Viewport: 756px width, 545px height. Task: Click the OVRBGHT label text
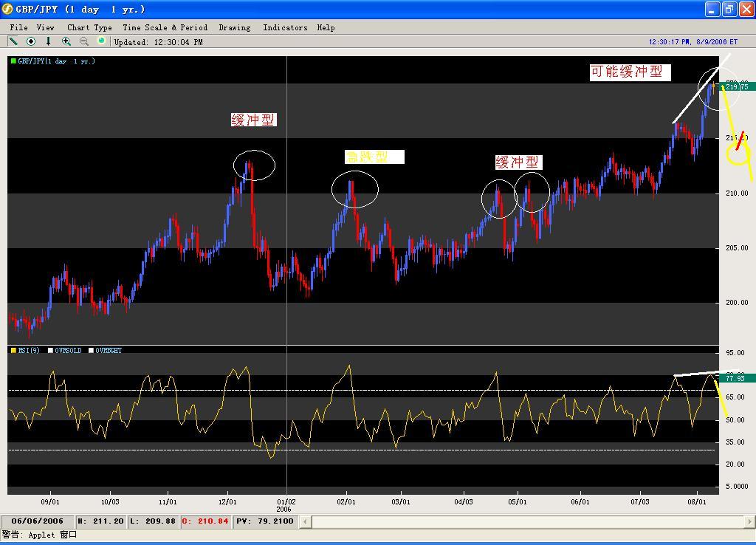pos(109,350)
